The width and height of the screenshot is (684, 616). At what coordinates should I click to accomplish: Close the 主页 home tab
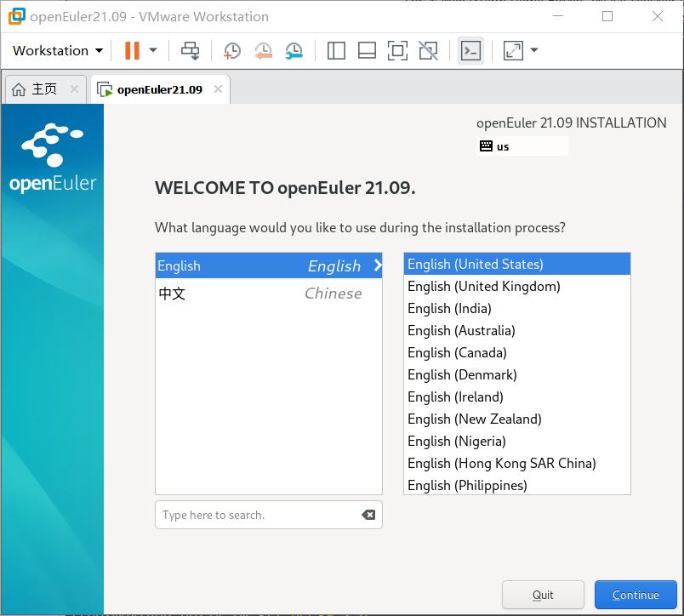pos(75,89)
